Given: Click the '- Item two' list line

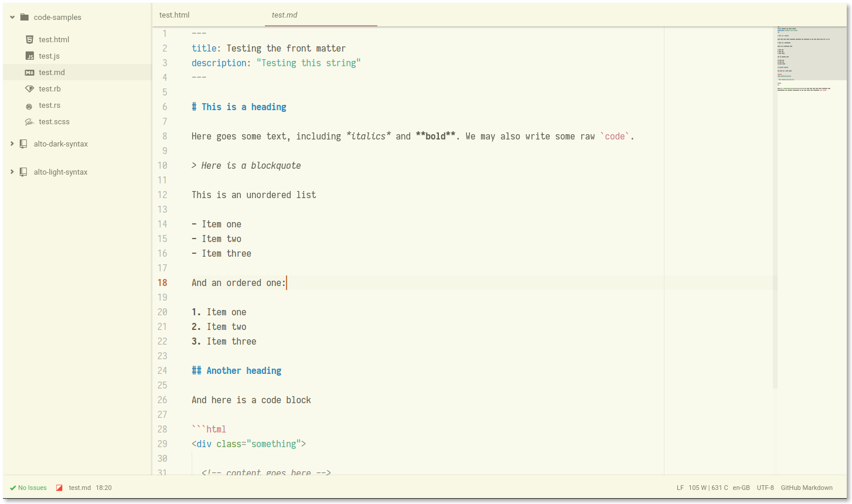Looking at the screenshot, I should pos(217,239).
